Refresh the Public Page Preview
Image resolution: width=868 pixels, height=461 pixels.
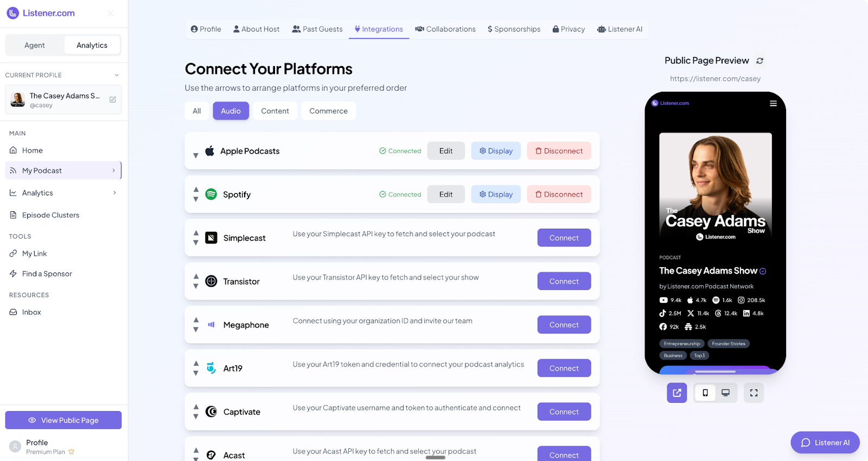(x=760, y=61)
